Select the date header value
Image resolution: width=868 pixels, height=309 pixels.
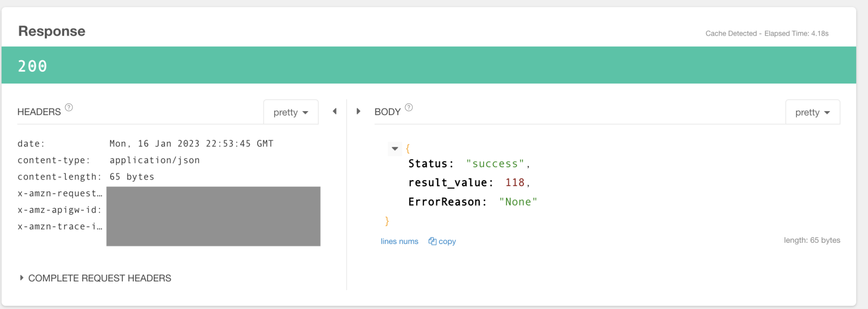coord(191,144)
